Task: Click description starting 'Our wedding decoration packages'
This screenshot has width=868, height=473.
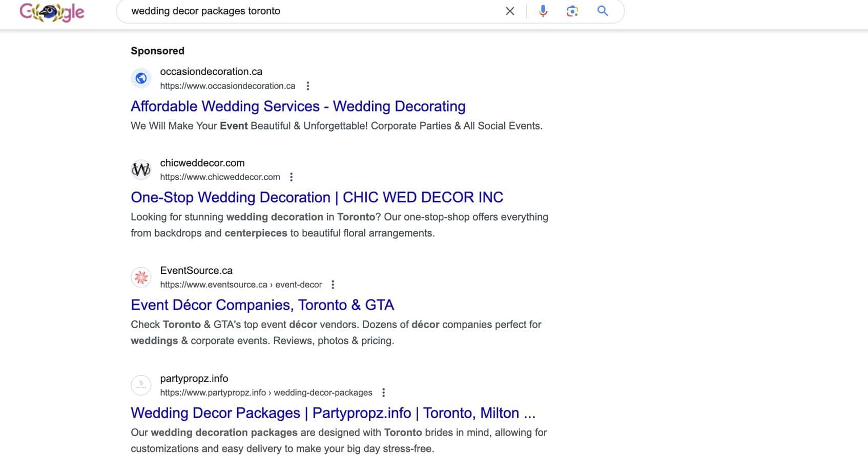Action: coord(339,440)
